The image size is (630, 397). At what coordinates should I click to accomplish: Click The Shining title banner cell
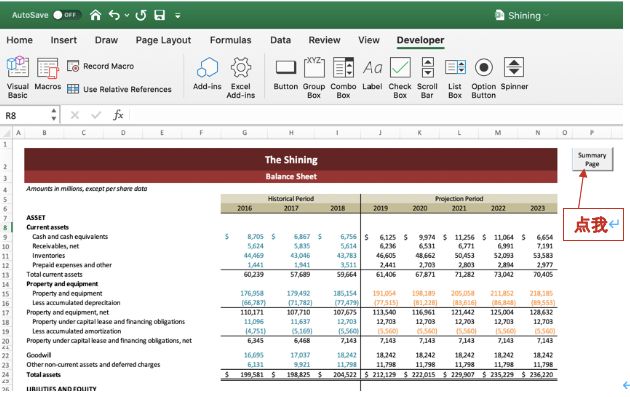[291, 160]
